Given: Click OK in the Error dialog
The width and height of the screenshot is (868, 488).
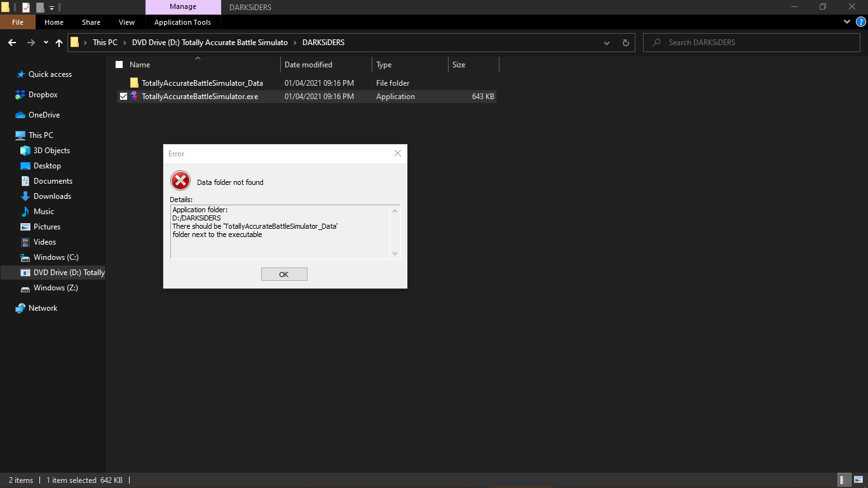Looking at the screenshot, I should point(284,274).
